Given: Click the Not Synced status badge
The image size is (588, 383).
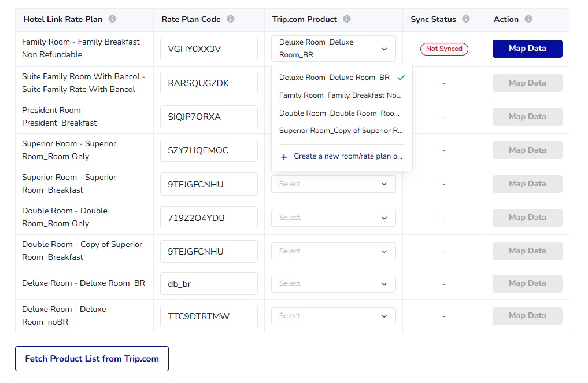Looking at the screenshot, I should click(444, 49).
